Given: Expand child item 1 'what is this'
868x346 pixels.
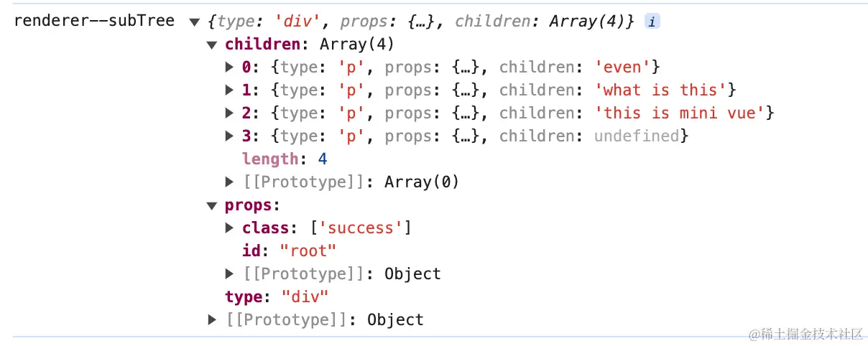Looking at the screenshot, I should 229,90.
